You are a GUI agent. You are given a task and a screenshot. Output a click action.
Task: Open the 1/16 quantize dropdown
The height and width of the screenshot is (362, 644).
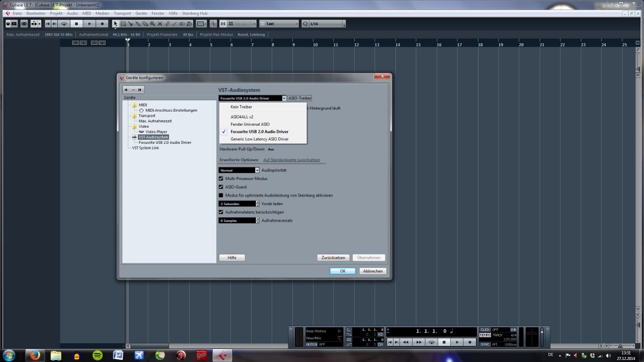[x=324, y=24]
